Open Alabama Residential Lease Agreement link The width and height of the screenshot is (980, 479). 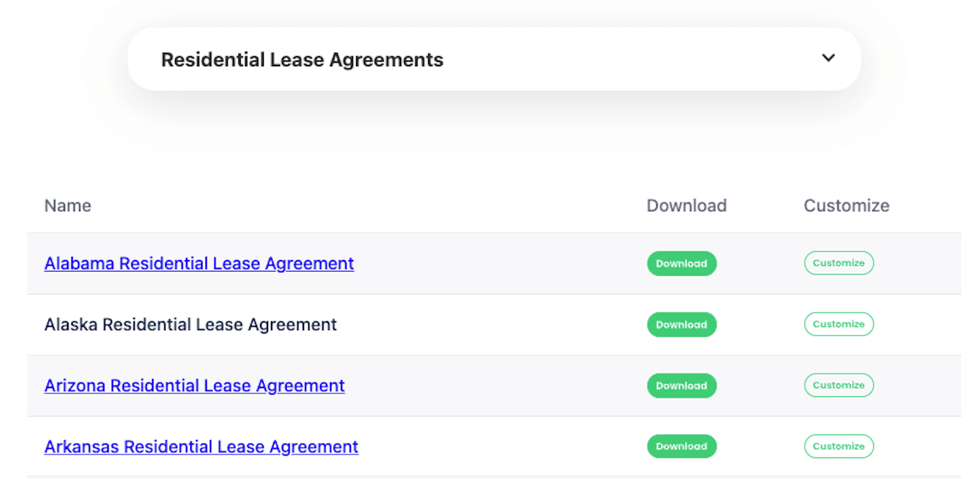[199, 264]
